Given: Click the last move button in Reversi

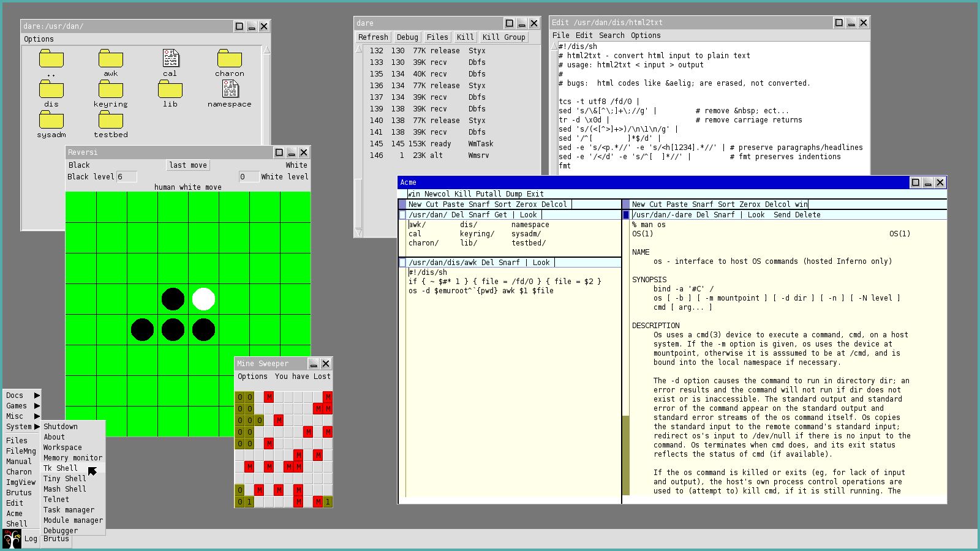Looking at the screenshot, I should (x=188, y=165).
